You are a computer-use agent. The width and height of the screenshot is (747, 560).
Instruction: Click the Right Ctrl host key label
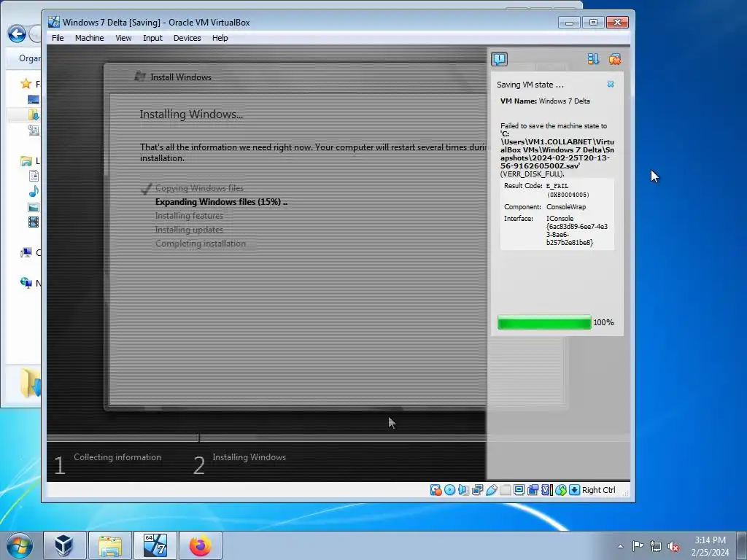pos(598,490)
